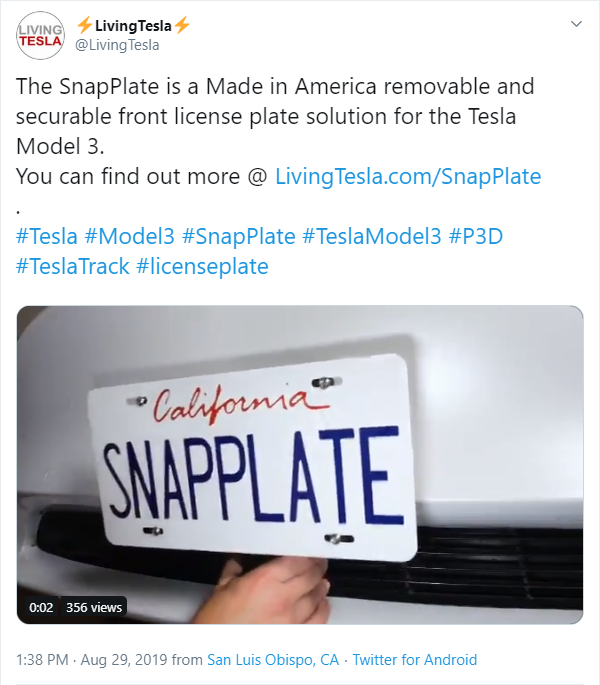The width and height of the screenshot is (600, 685).
Task: Click the 356 views counter
Action: click(x=94, y=607)
